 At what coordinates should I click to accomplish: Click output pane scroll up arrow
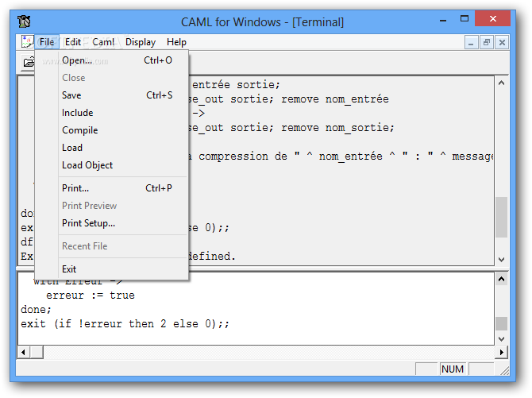coord(502,83)
